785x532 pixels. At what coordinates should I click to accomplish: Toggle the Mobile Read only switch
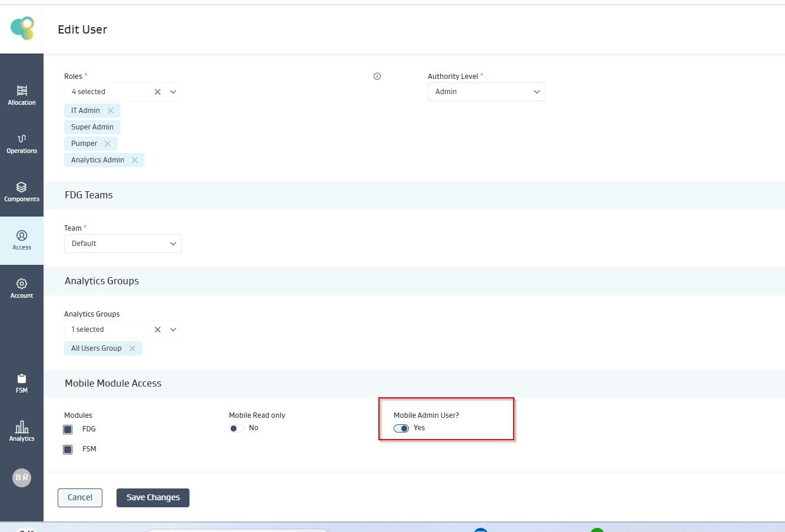tap(237, 428)
